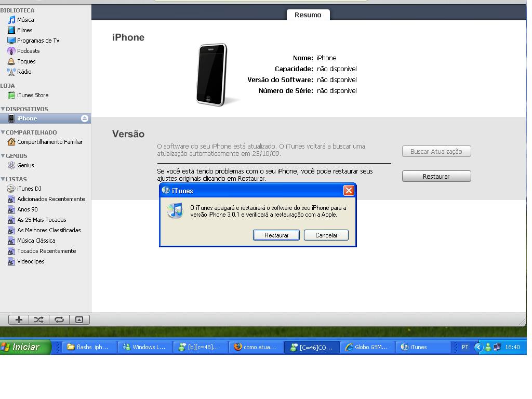The image size is (532, 399).
Task: Switch to como atua... Firefox taskbar item
Action: [x=257, y=347]
